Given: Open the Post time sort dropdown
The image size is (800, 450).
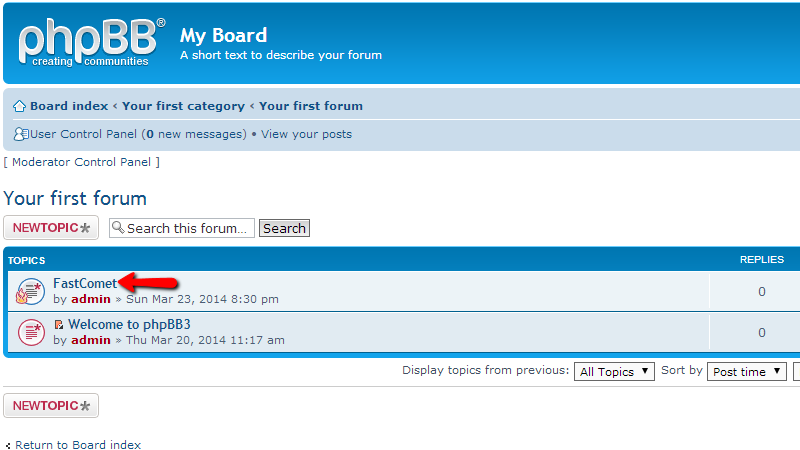Looking at the screenshot, I should [746, 371].
